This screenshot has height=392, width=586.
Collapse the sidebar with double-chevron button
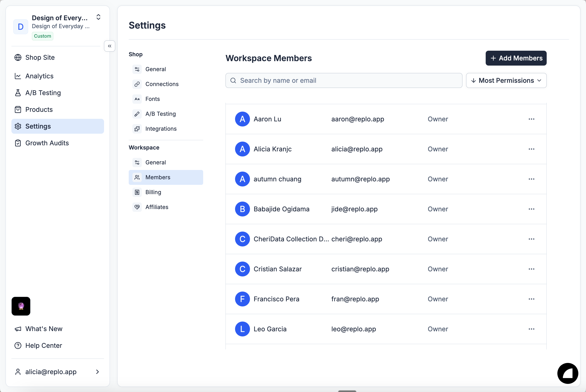[x=109, y=46]
